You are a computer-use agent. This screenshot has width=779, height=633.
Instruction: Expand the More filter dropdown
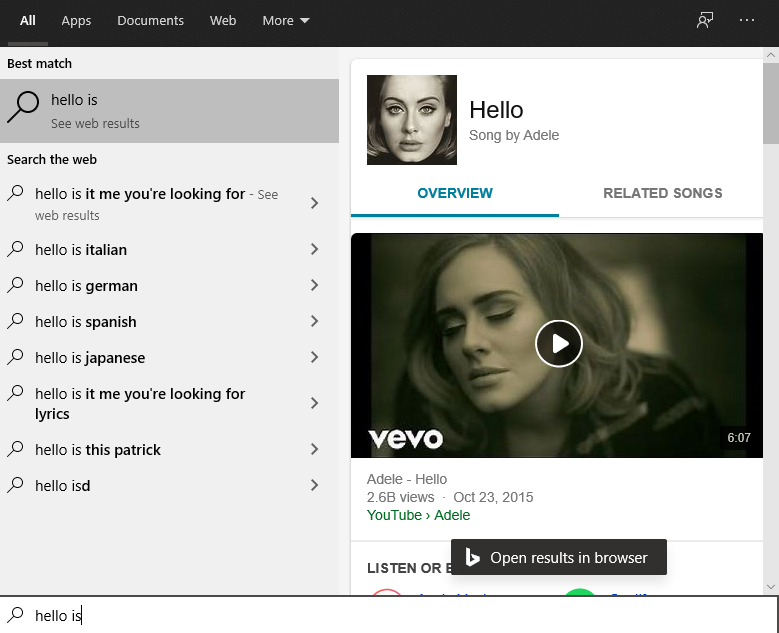[x=286, y=21]
